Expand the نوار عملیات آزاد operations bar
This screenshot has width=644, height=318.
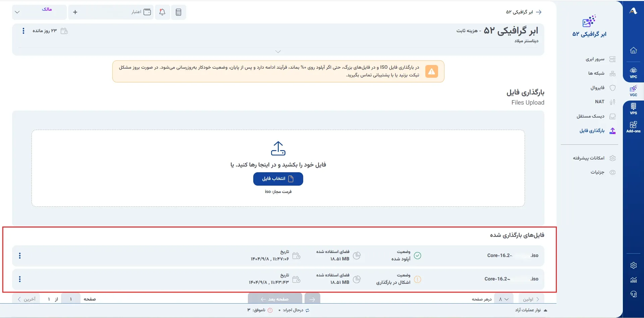(x=531, y=310)
